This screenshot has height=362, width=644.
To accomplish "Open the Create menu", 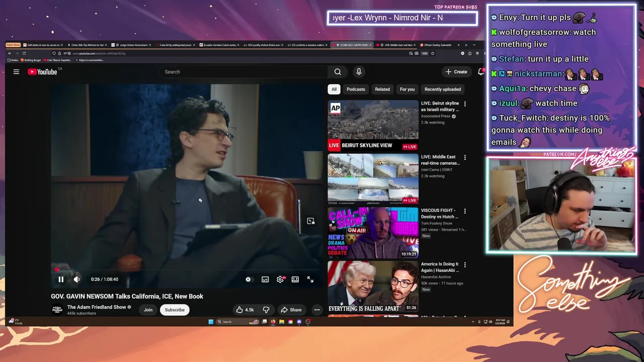I will [456, 72].
